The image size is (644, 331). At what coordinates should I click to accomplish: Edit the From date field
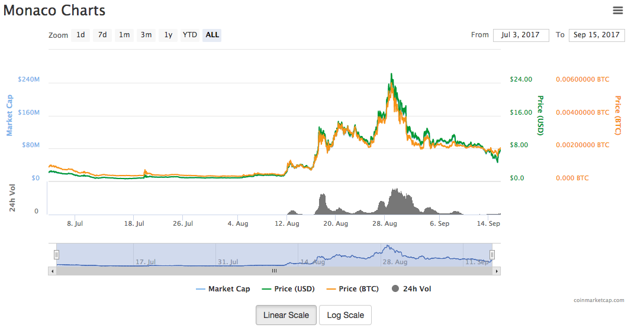coord(521,35)
